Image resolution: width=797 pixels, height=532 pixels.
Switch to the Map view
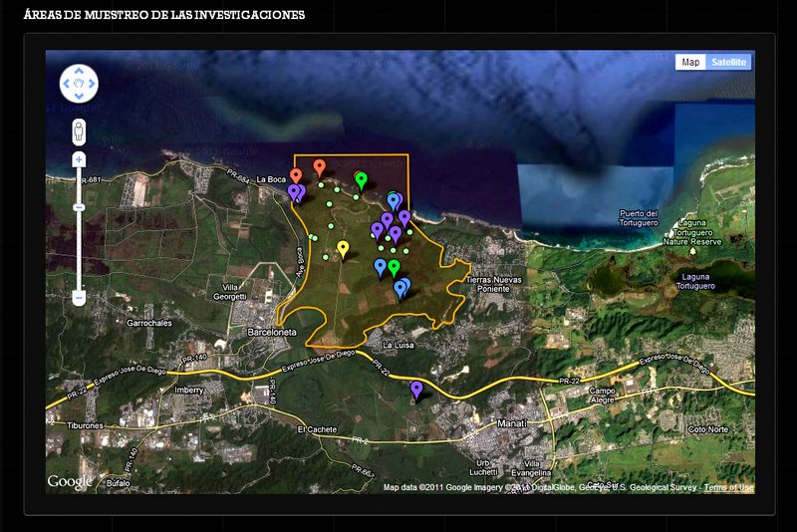pos(691,62)
